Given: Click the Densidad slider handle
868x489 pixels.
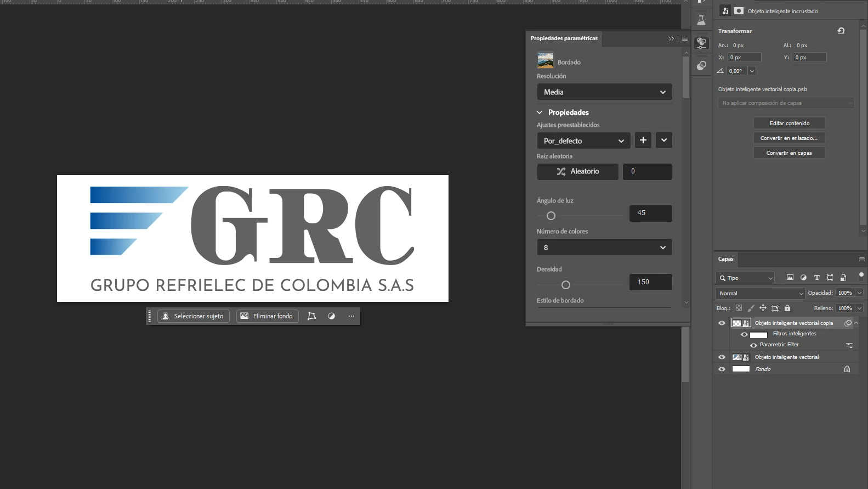Looking at the screenshot, I should point(566,285).
